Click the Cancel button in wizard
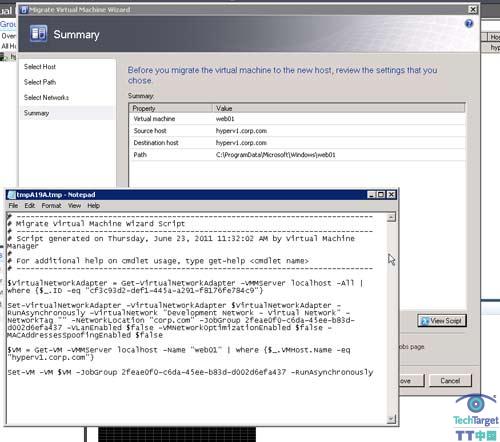This screenshot has height=442, width=500. coord(450,381)
